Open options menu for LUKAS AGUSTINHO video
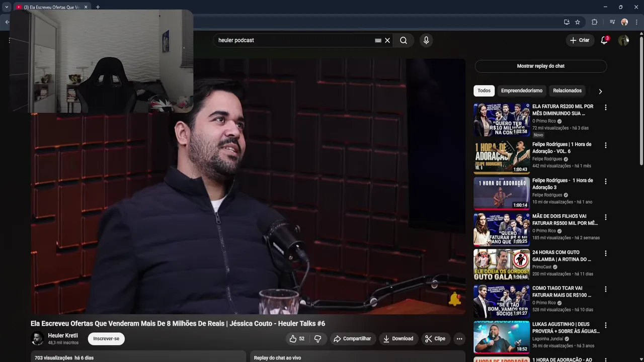This screenshot has width=644, height=362. (606, 325)
